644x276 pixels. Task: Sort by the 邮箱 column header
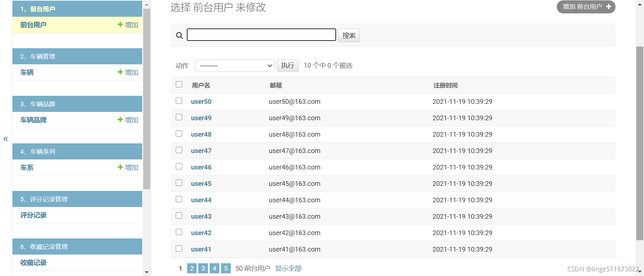click(x=276, y=85)
